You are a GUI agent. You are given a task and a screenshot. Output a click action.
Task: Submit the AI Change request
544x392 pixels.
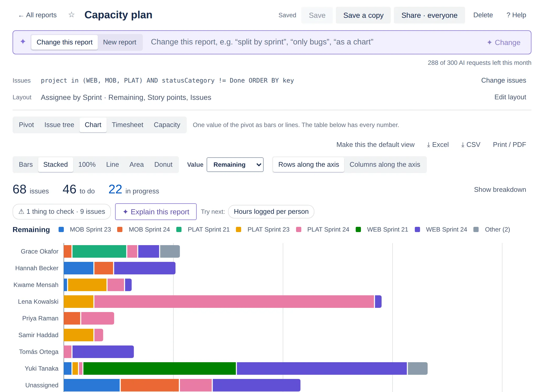click(x=504, y=42)
